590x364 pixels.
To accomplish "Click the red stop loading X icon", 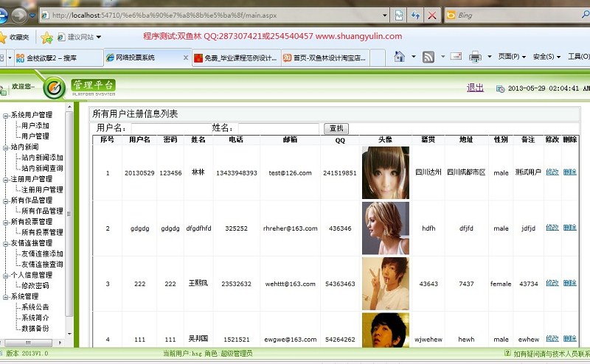I will 432,15.
